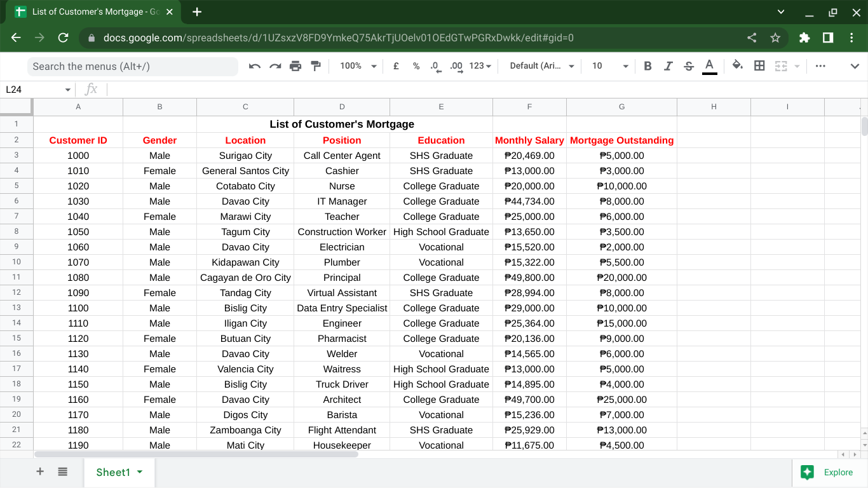This screenshot has width=868, height=488.
Task: Close the List of Customer's Mortgage tab
Action: tap(169, 12)
